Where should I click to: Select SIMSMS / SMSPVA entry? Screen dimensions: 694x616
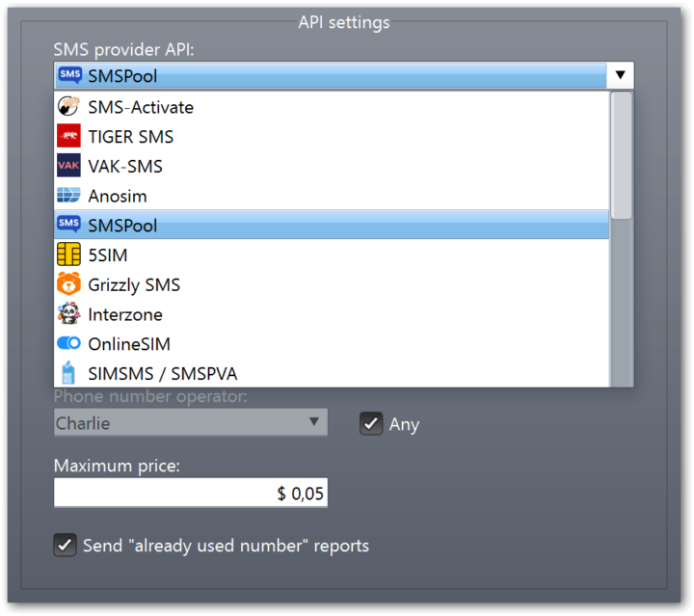pos(332,373)
